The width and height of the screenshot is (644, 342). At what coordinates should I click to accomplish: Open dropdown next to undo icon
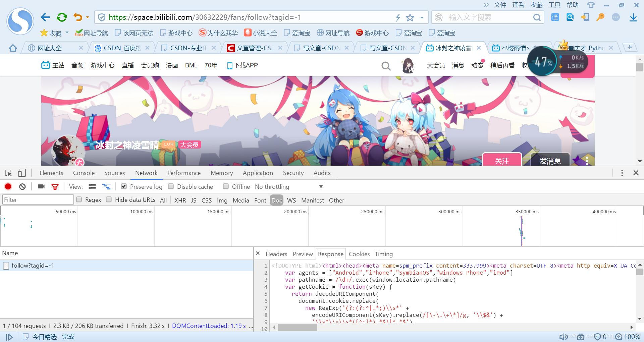click(88, 17)
